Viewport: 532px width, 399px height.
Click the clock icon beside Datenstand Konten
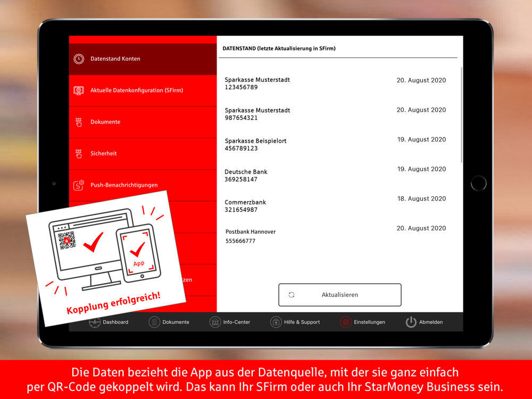coord(79,59)
